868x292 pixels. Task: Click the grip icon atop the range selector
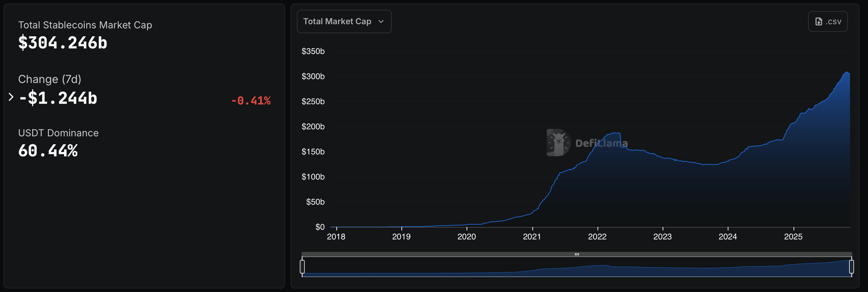(x=577, y=254)
